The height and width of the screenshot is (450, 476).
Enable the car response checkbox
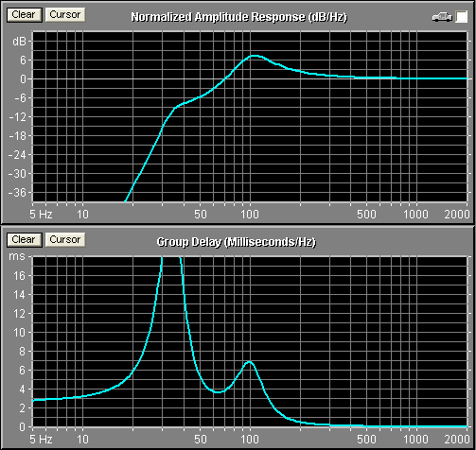pyautogui.click(x=461, y=17)
